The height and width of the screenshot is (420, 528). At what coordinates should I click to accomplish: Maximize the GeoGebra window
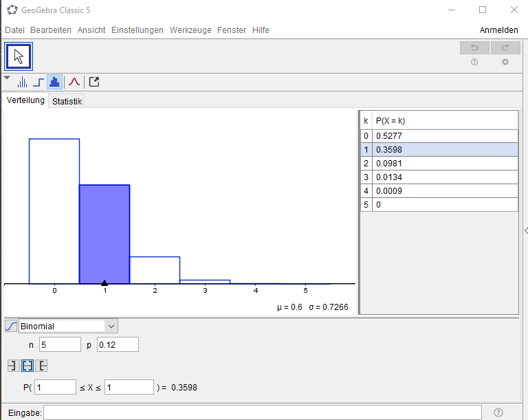click(483, 10)
